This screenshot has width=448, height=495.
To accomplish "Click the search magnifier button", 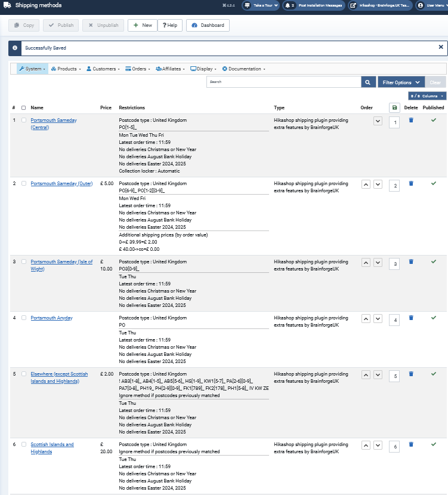I will point(369,82).
